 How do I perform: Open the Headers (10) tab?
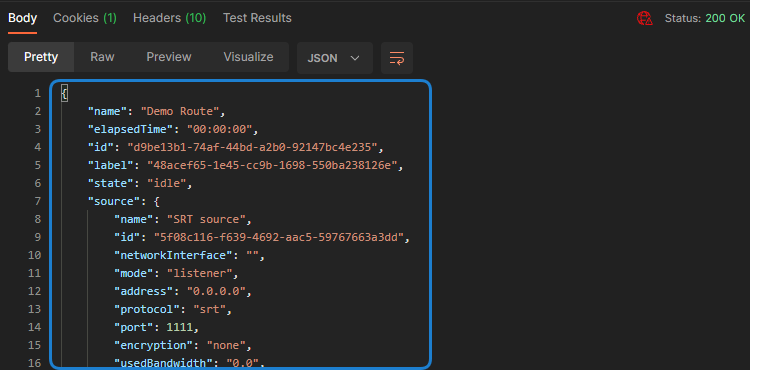tap(169, 18)
